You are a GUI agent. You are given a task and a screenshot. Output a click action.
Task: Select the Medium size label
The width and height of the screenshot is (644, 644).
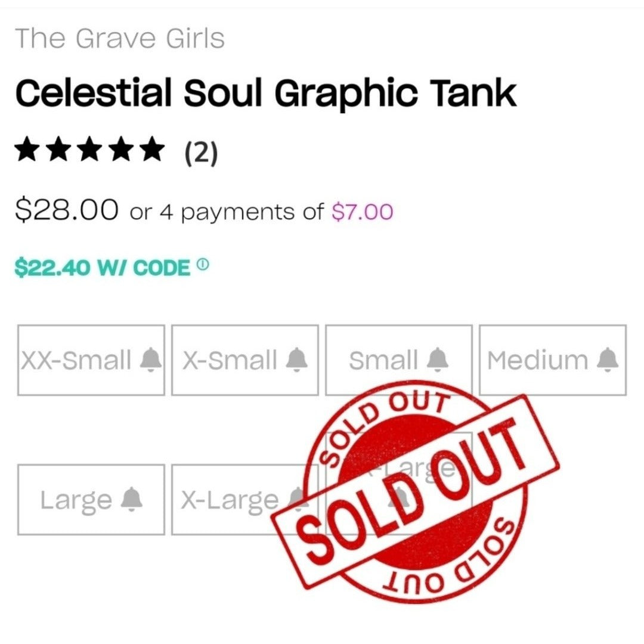pyautogui.click(x=538, y=360)
